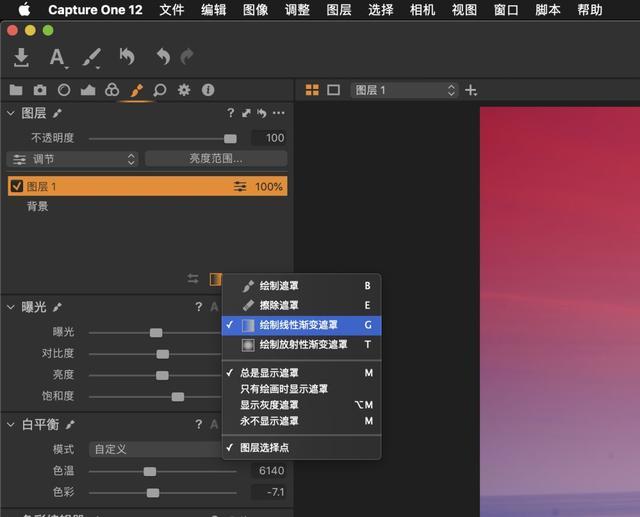
Task: Choose 绘制放射性渐变遮罩 from the mask menu
Action: tap(303, 345)
